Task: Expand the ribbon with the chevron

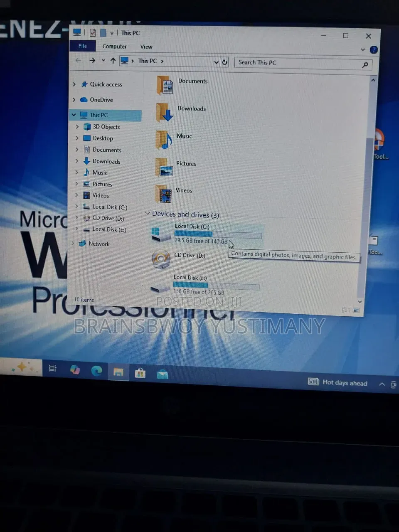Action: tap(363, 49)
